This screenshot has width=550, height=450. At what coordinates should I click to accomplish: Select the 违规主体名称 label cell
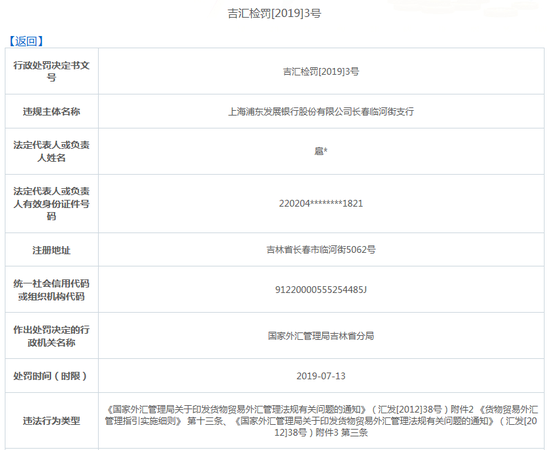[x=52, y=112]
